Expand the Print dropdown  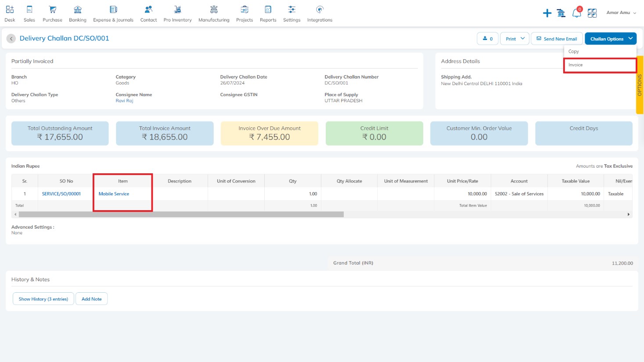515,39
